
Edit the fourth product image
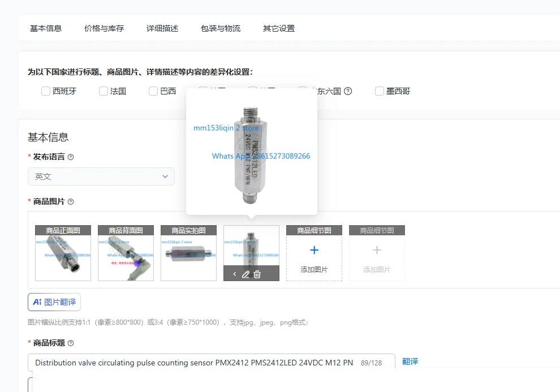click(245, 274)
